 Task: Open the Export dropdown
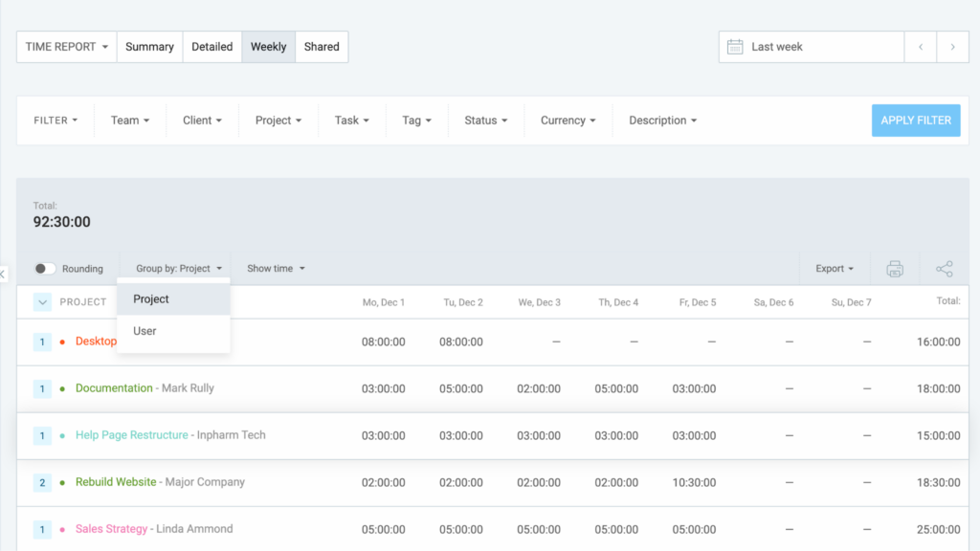pos(835,269)
